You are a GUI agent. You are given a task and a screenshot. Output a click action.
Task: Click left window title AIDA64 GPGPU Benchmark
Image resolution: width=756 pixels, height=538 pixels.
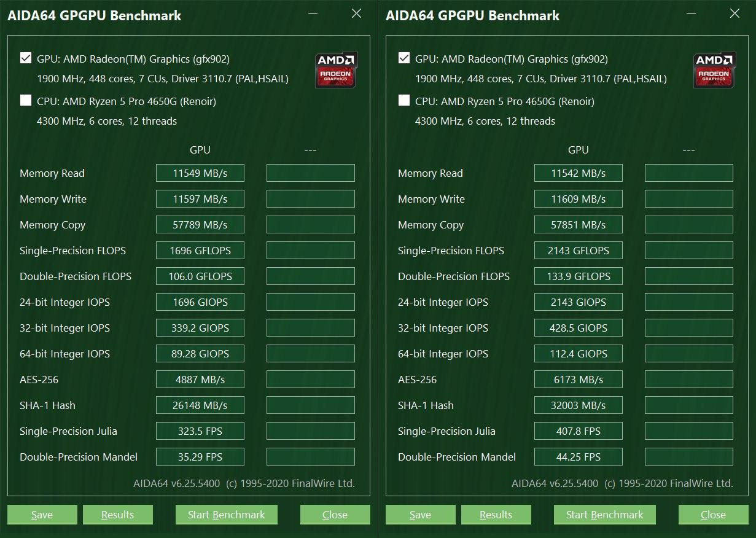tap(95, 15)
